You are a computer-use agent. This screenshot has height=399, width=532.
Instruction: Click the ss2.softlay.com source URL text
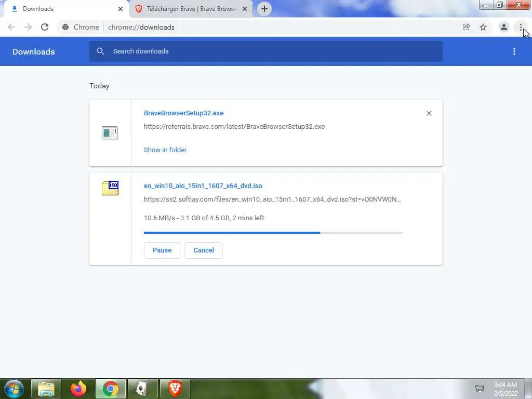(272, 199)
